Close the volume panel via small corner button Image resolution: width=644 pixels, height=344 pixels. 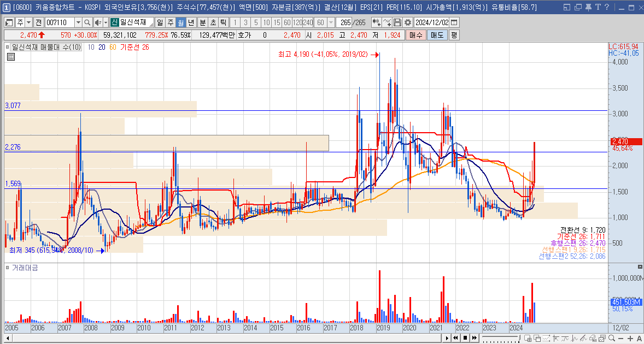coord(640,267)
